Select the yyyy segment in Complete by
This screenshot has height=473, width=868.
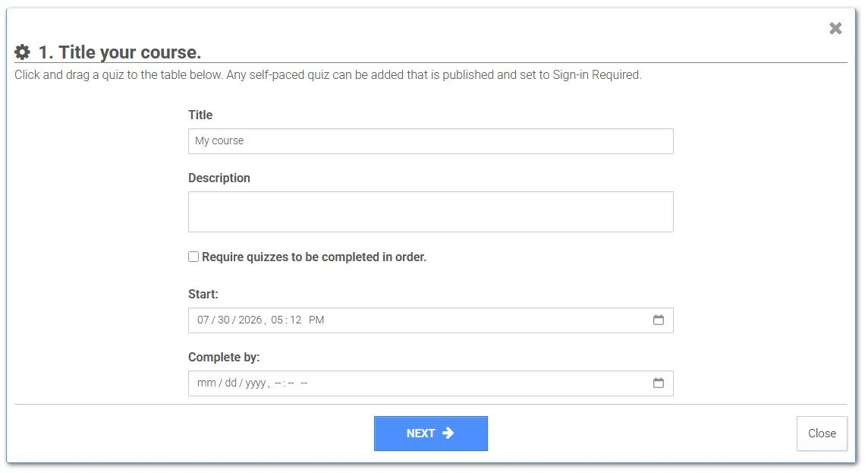[x=256, y=383]
